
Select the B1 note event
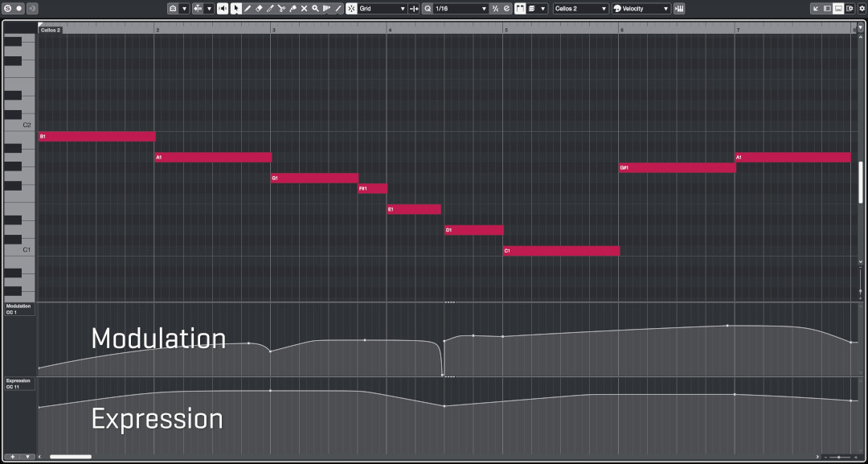(x=97, y=136)
